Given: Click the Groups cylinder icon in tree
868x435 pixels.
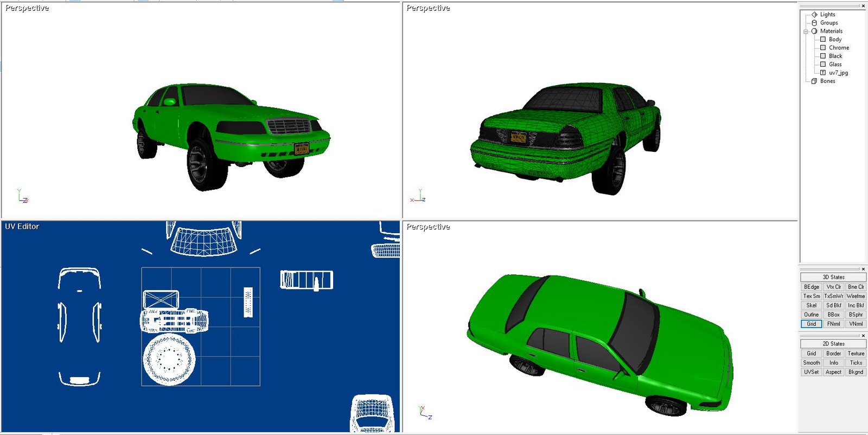Looking at the screenshot, I should pyautogui.click(x=814, y=23).
